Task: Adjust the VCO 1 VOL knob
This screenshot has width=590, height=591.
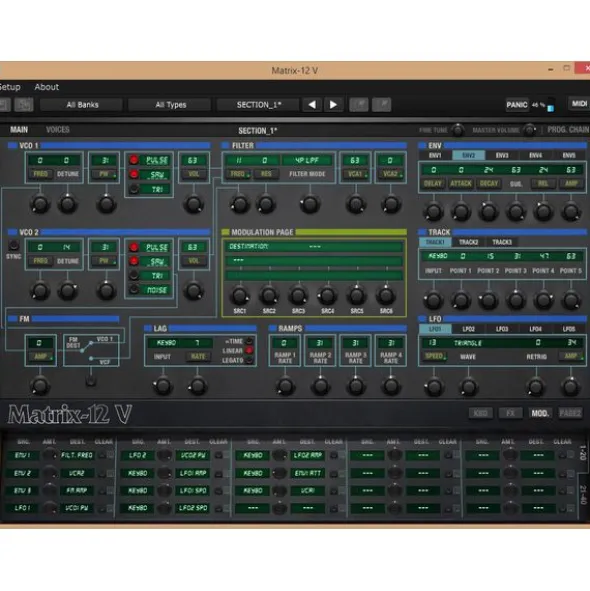Action: (193, 204)
